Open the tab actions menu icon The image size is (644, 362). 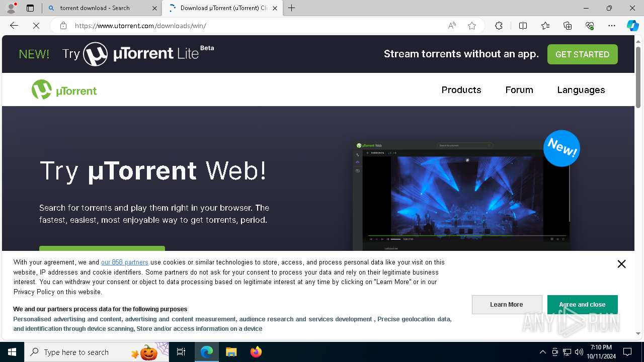tap(30, 8)
